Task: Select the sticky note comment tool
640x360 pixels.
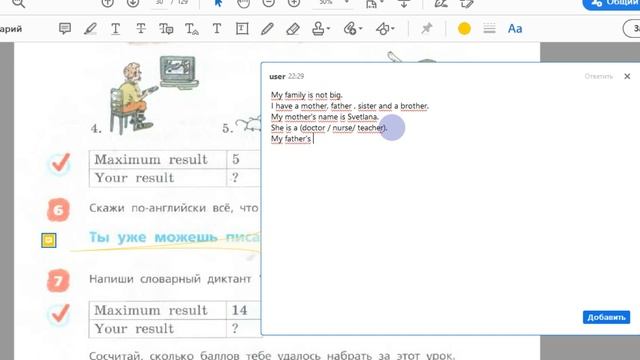Action: click(65, 29)
